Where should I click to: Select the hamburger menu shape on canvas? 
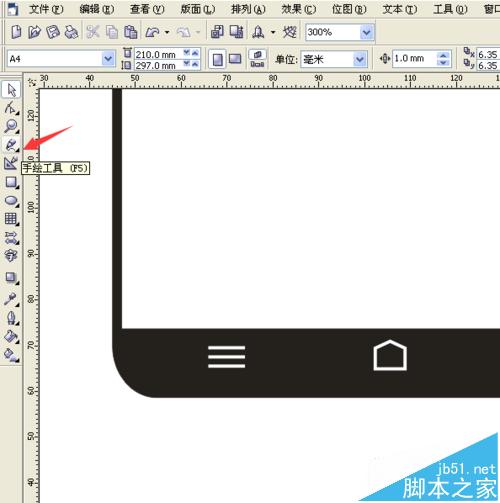tap(227, 357)
